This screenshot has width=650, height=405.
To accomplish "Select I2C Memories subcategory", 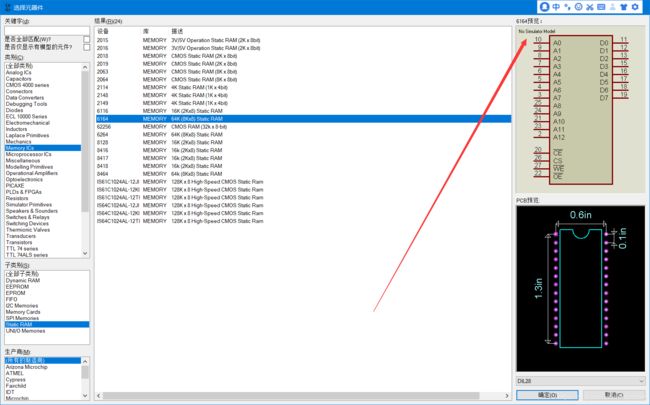I will 22,306.
